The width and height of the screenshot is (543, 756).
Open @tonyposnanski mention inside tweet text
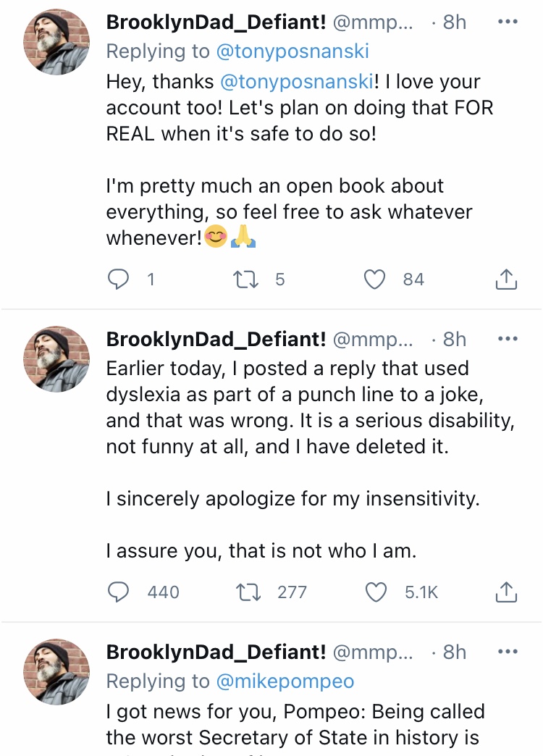[297, 82]
